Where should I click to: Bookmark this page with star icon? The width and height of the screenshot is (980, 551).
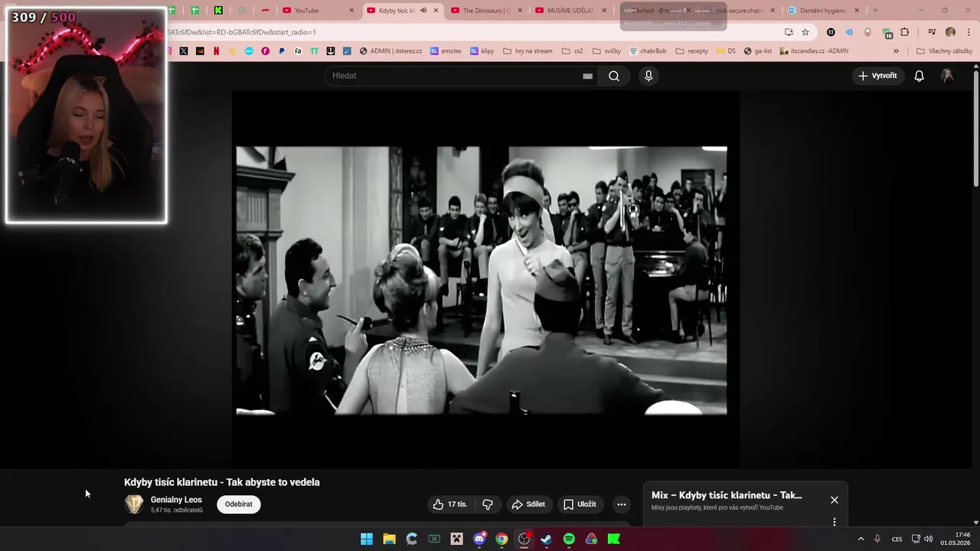pos(805,32)
